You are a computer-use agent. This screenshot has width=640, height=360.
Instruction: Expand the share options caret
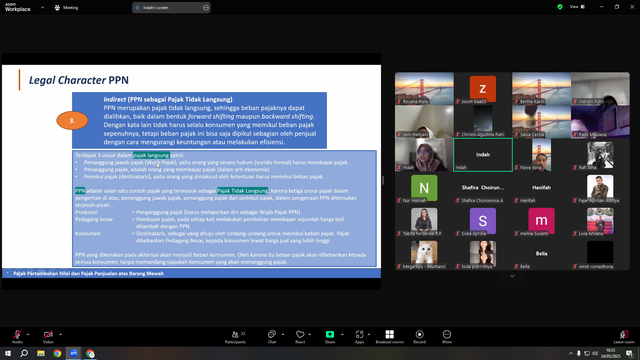pyautogui.click(x=342, y=334)
